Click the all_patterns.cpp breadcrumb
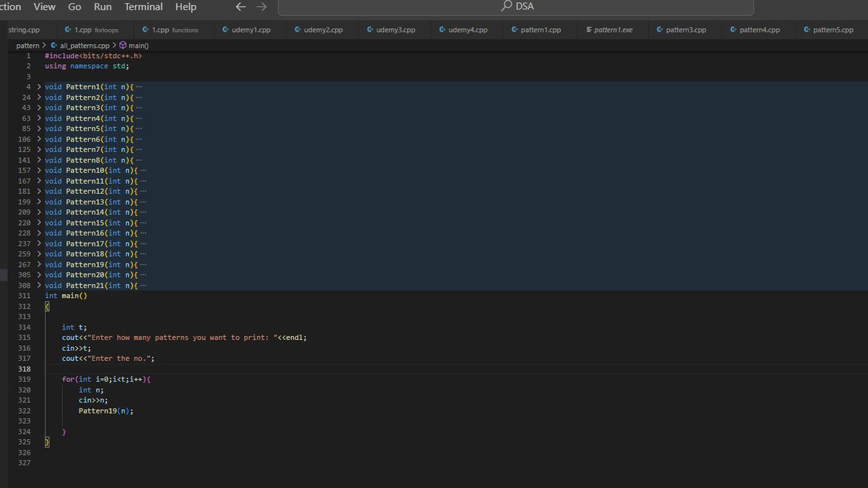This screenshot has height=488, width=868. click(x=85, y=46)
